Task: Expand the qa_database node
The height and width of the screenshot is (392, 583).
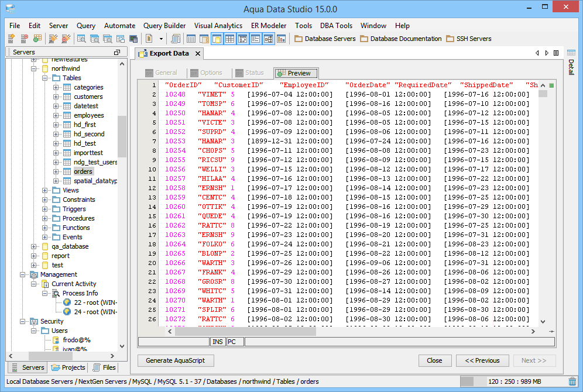Action: [x=33, y=246]
